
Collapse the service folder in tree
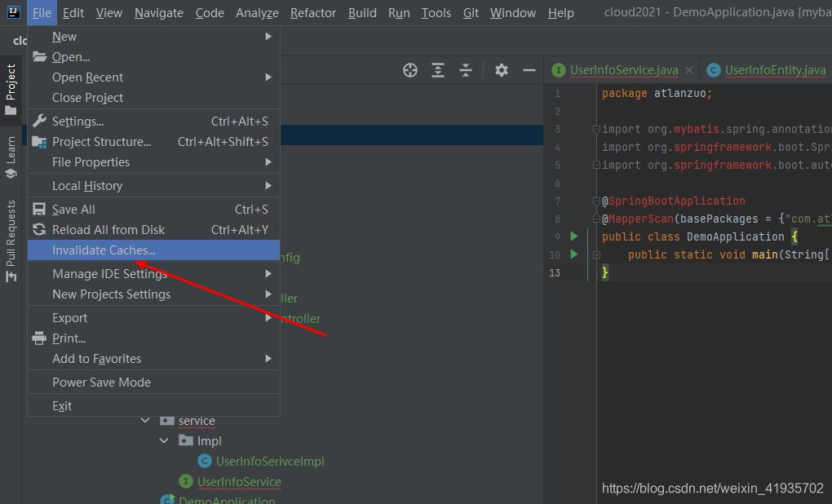pos(145,421)
